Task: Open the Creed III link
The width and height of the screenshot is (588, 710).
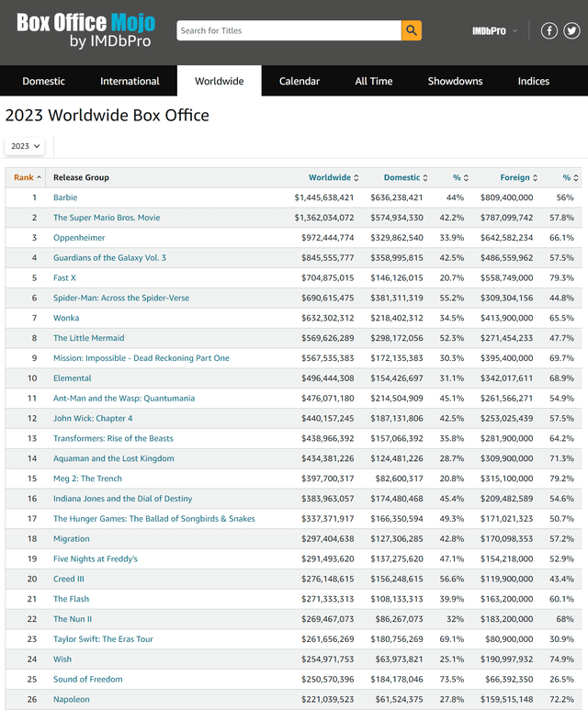Action: click(x=69, y=579)
